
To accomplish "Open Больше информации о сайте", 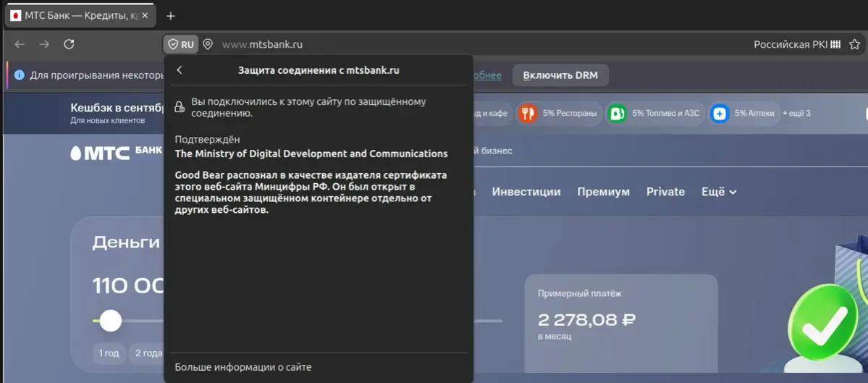I will pyautogui.click(x=243, y=367).
